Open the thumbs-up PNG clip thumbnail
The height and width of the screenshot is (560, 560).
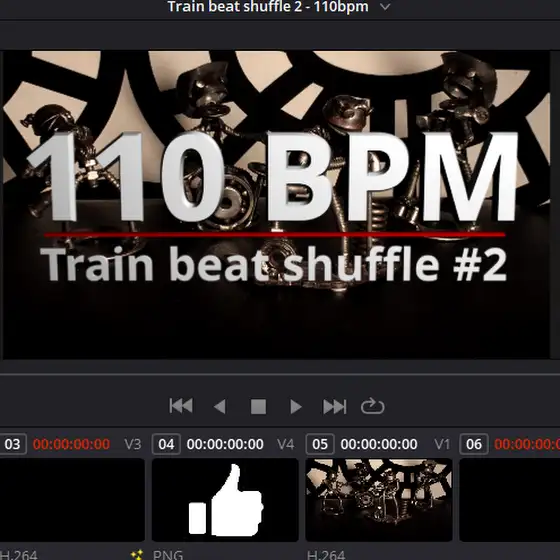point(225,500)
